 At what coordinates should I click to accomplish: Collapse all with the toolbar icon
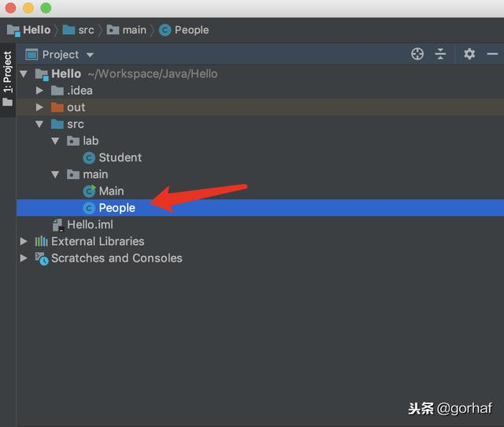pos(440,54)
